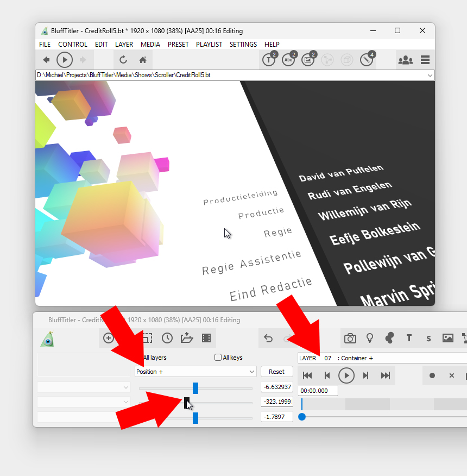The image size is (467, 476).
Task: Open the second empty dropdown left of sliders
Action: click(x=84, y=402)
